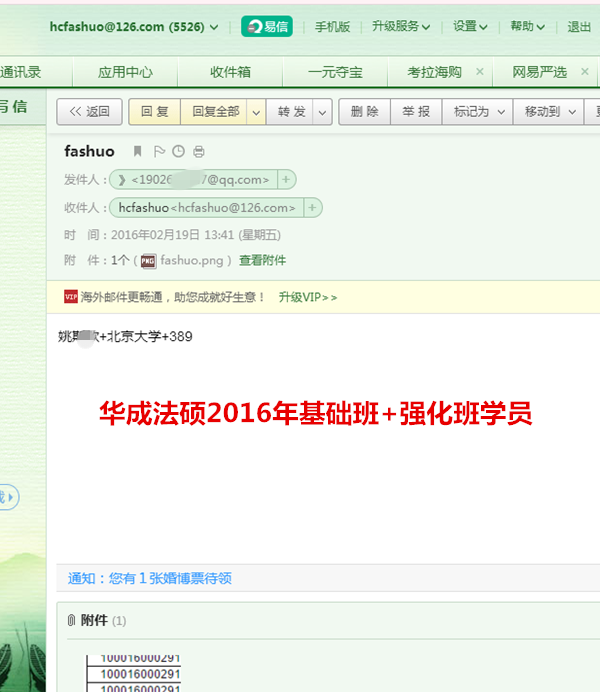
Task: Switch to the 通讯录 tab
Action: pos(20,72)
